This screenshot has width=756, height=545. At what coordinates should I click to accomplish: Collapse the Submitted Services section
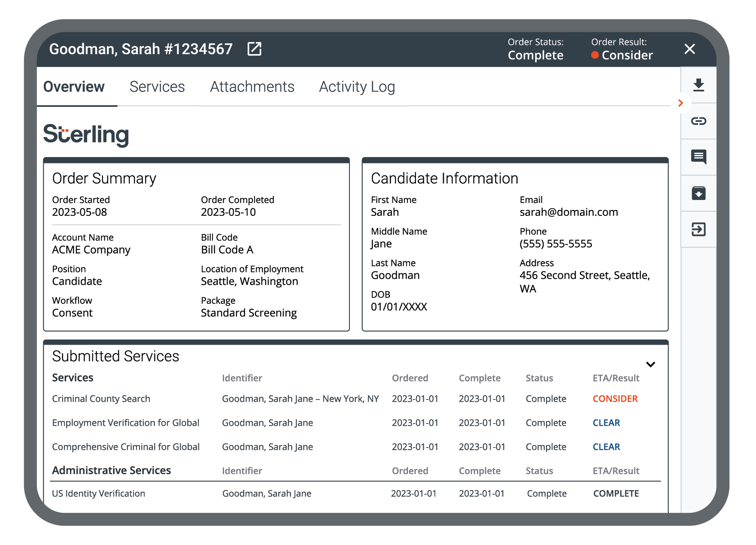(x=650, y=364)
